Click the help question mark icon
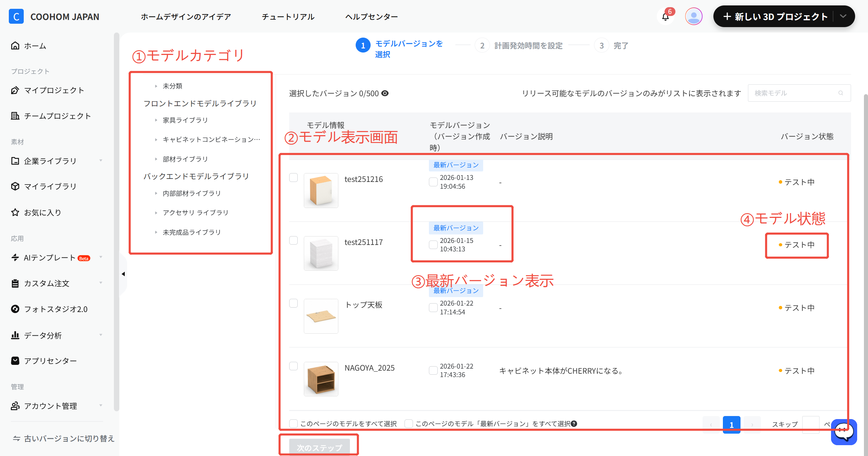Screen dimensions: 868x456 (574, 423)
